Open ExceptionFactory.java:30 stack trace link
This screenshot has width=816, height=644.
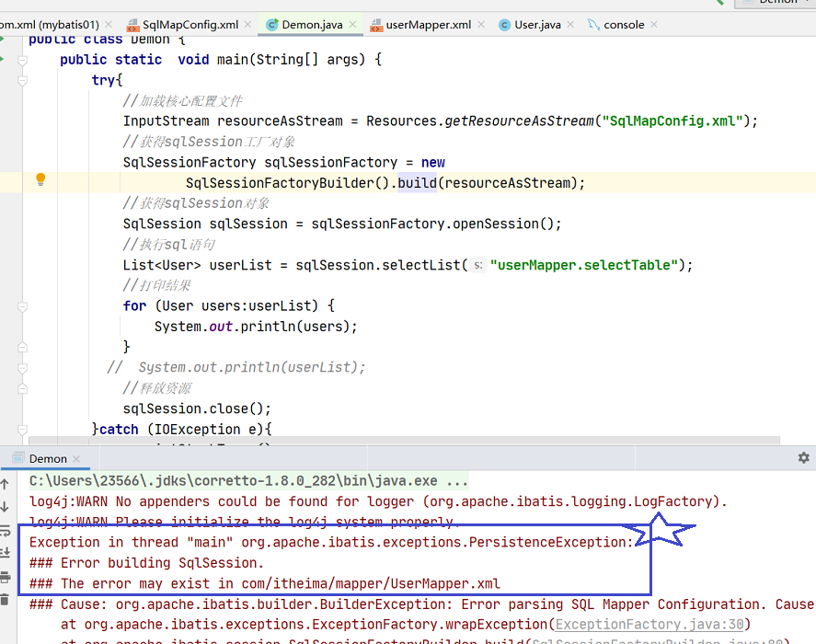tap(649, 624)
